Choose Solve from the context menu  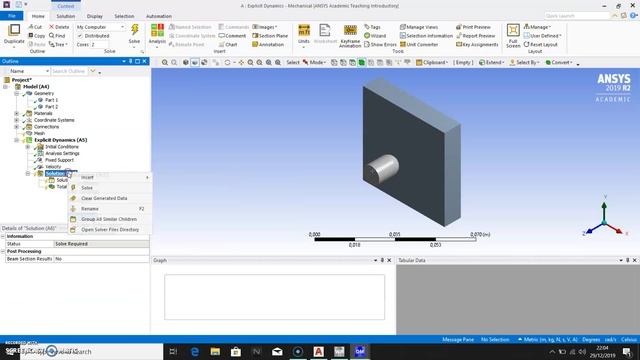coord(109,188)
